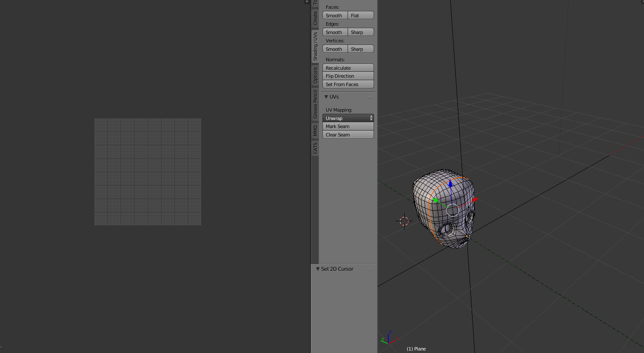The image size is (644, 353).
Task: Click the UV editor grid image
Action: 148,172
